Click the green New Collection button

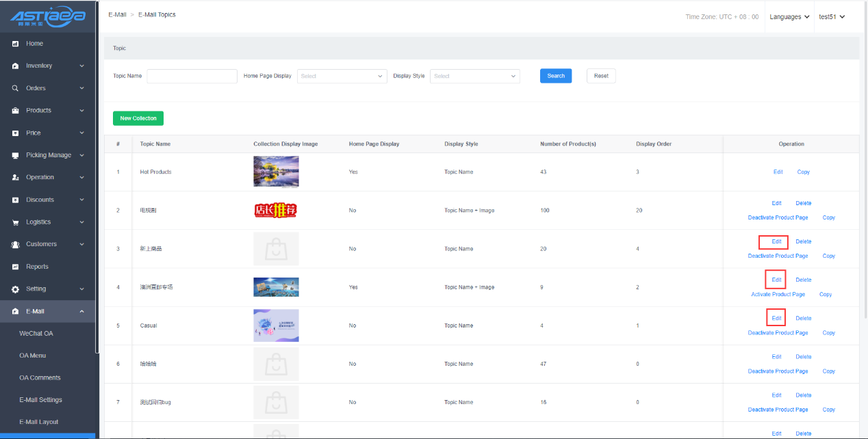pos(138,118)
